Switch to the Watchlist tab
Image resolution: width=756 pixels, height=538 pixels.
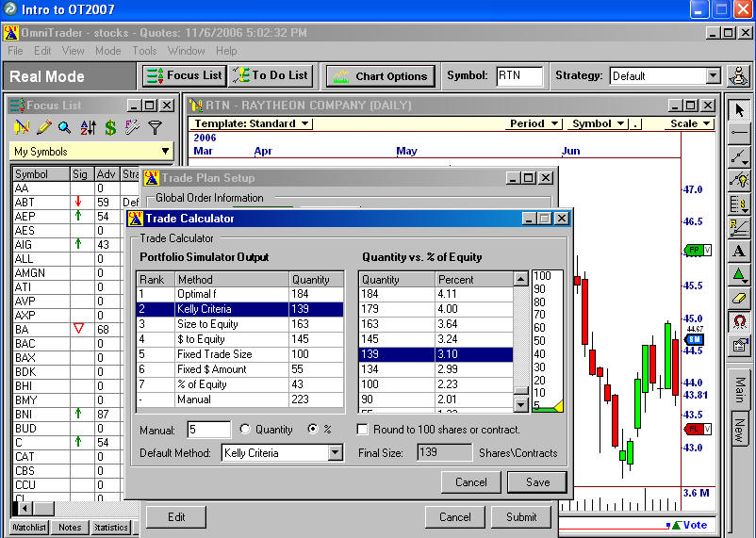point(29,527)
